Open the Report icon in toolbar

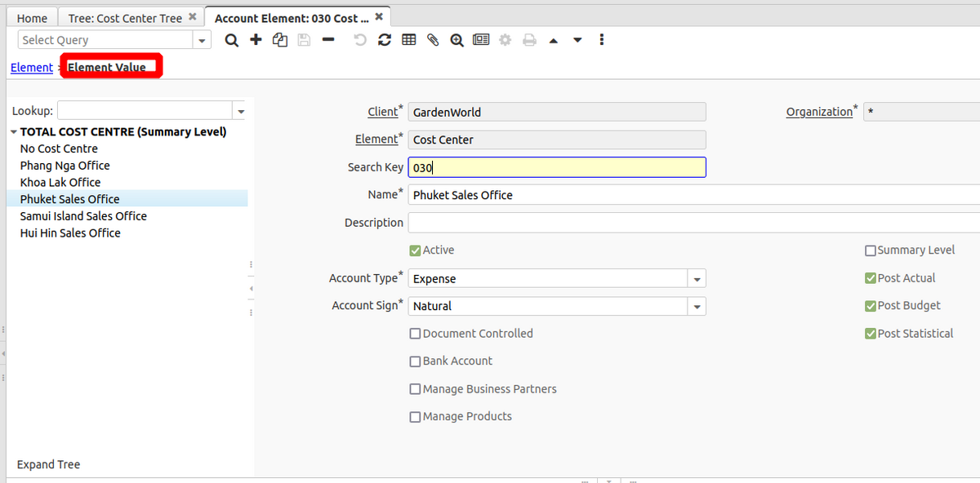481,40
